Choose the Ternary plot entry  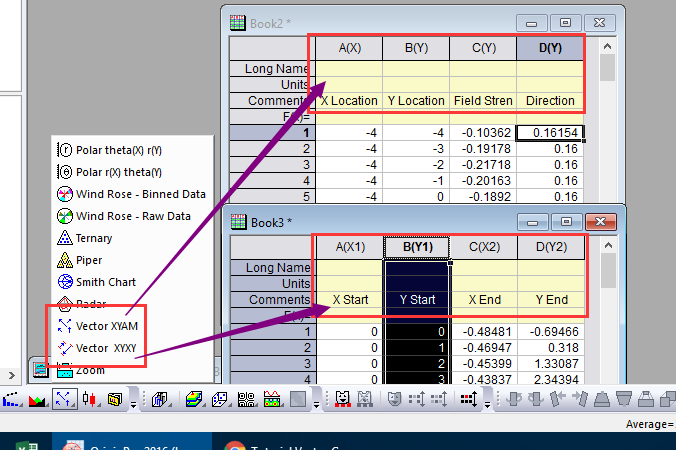pyautogui.click(x=84, y=238)
